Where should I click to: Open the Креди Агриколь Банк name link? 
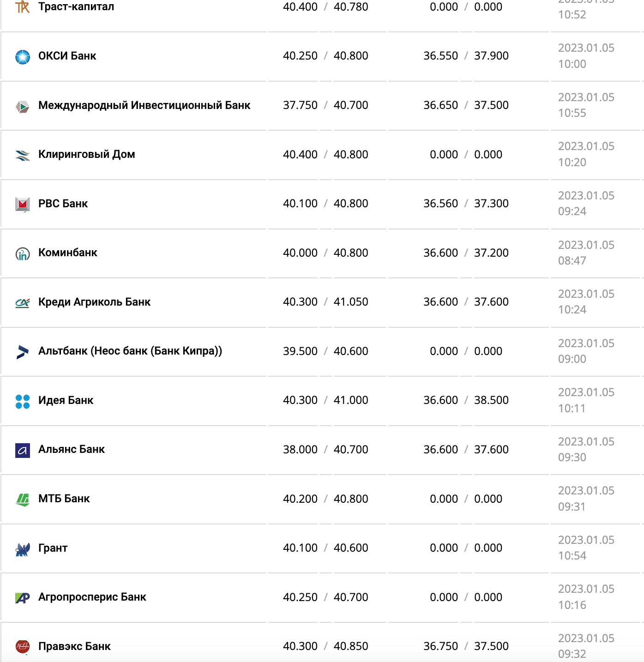click(x=94, y=302)
